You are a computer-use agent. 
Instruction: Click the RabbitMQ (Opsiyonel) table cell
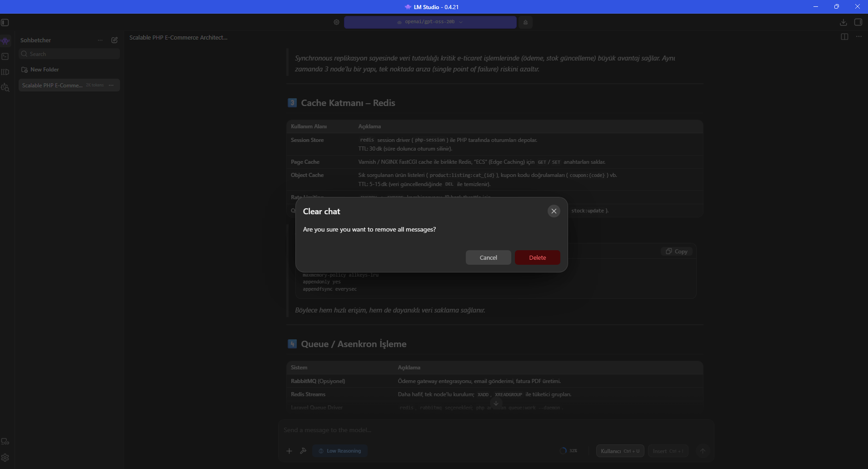[318, 381]
